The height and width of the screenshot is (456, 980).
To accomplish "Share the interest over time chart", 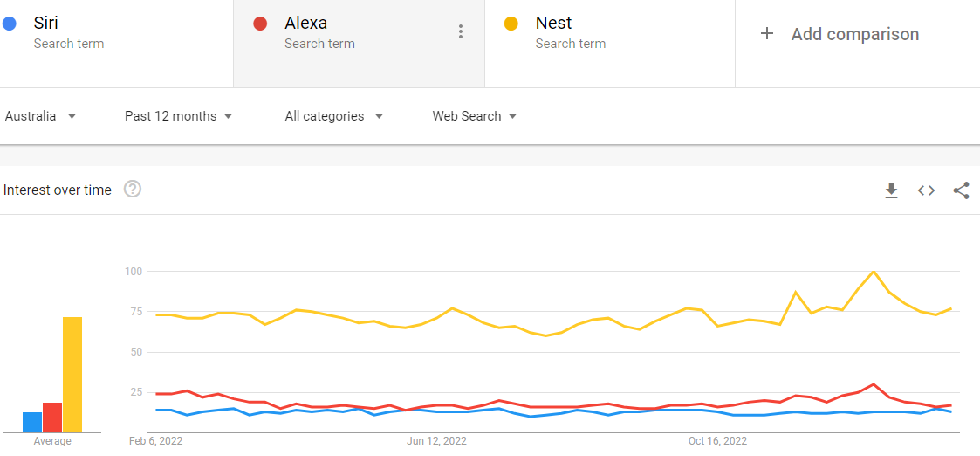I will tap(961, 190).
